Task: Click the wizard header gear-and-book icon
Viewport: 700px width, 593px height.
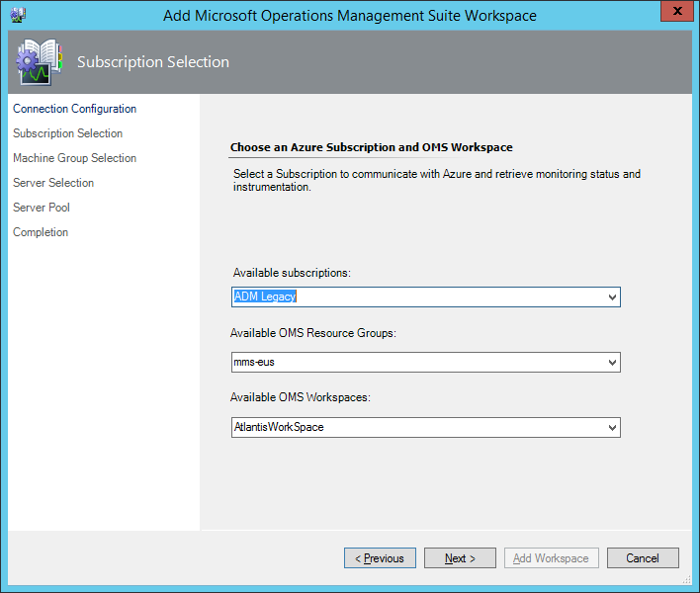Action: (40, 62)
